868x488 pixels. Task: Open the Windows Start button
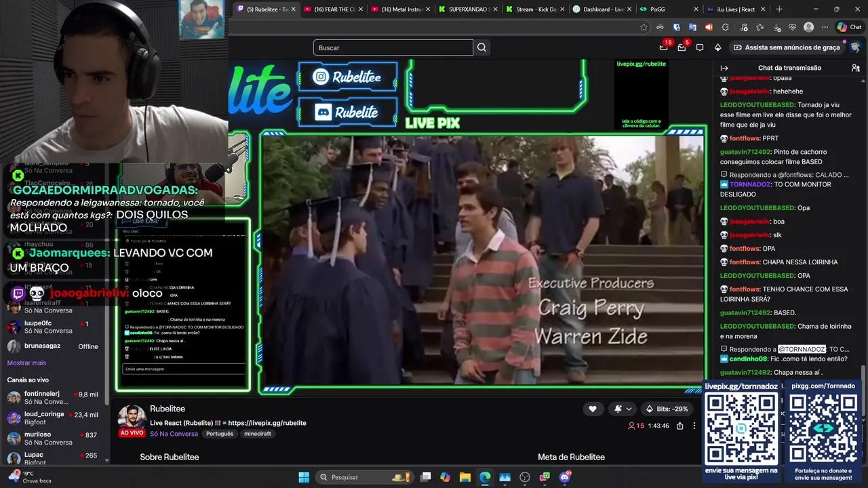pos(304,477)
